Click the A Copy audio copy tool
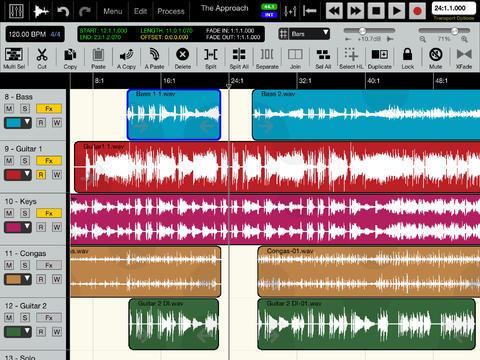This screenshot has height=360, width=480. (x=126, y=58)
